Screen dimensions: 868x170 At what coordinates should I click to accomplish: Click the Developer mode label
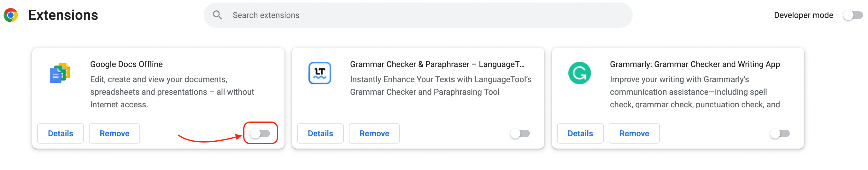(x=803, y=15)
